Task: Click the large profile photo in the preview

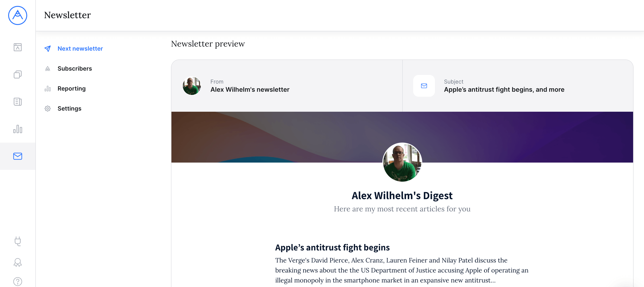Action: pos(402,162)
